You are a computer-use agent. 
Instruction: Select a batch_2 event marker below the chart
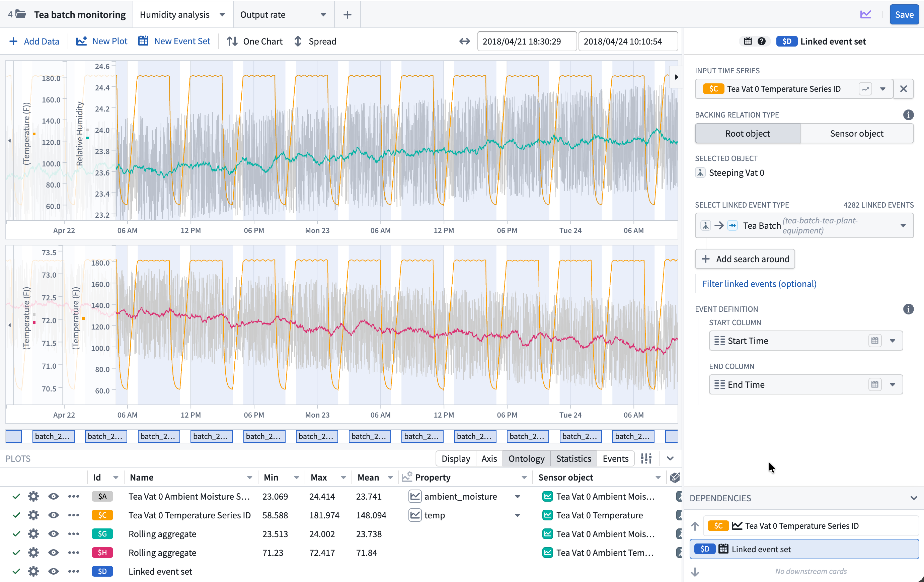53,436
